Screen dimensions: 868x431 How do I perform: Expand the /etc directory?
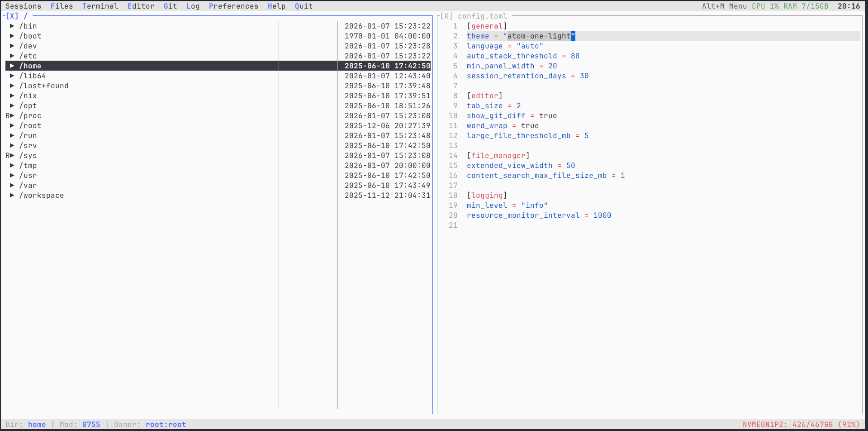12,56
